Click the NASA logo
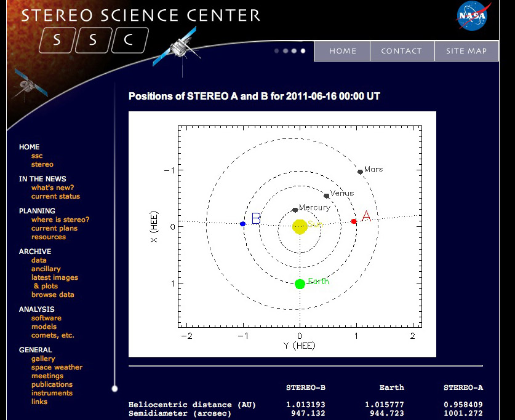The width and height of the screenshot is (515, 420). 473,16
